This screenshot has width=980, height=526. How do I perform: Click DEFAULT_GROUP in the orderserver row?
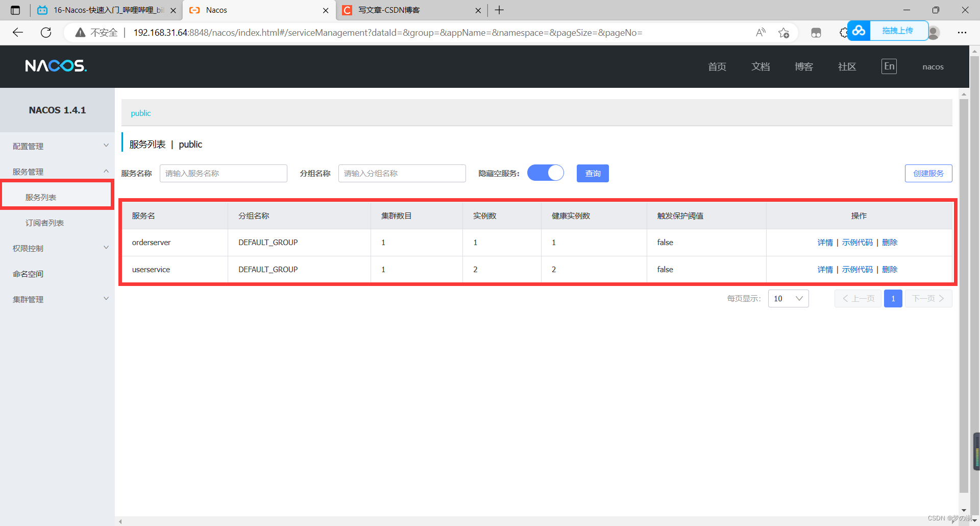pyautogui.click(x=268, y=243)
